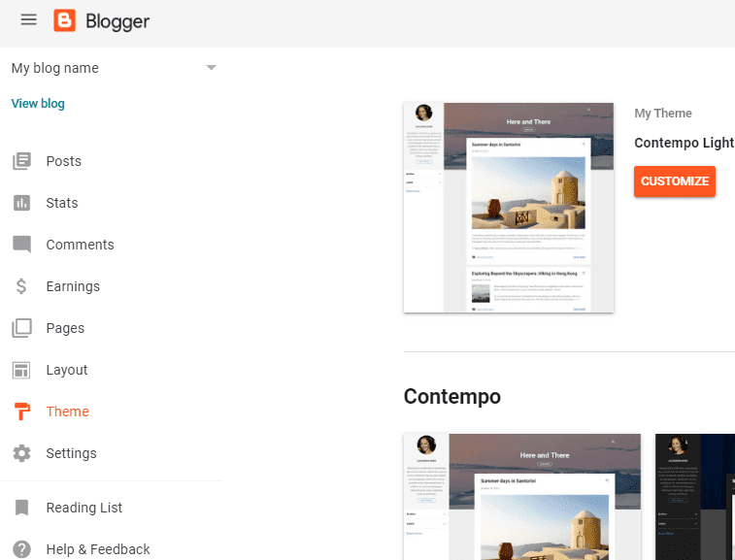Click the My Theme preview thumbnail
This screenshot has height=560, width=735.
click(x=509, y=208)
